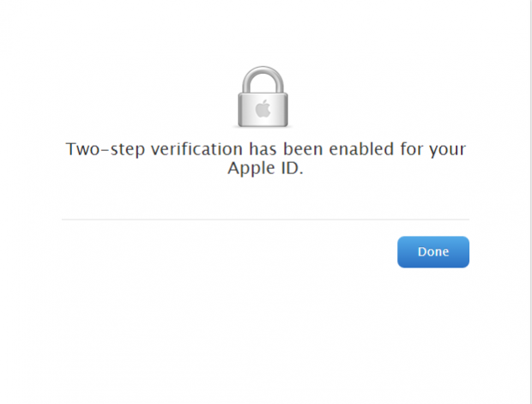Screen dimensions: 532x404
Task: Dismiss the confirmation via the blue Done button
Action: tap(433, 251)
